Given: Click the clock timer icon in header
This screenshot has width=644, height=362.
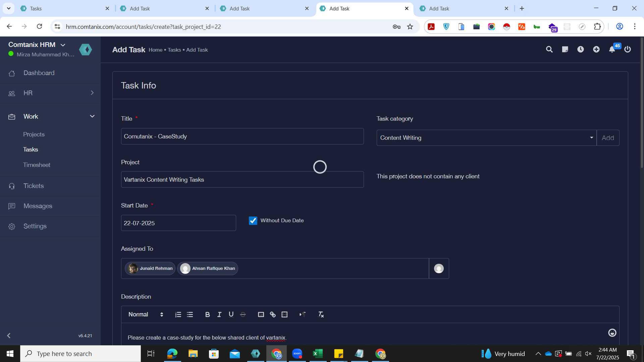Looking at the screenshot, I should pyautogui.click(x=581, y=50).
